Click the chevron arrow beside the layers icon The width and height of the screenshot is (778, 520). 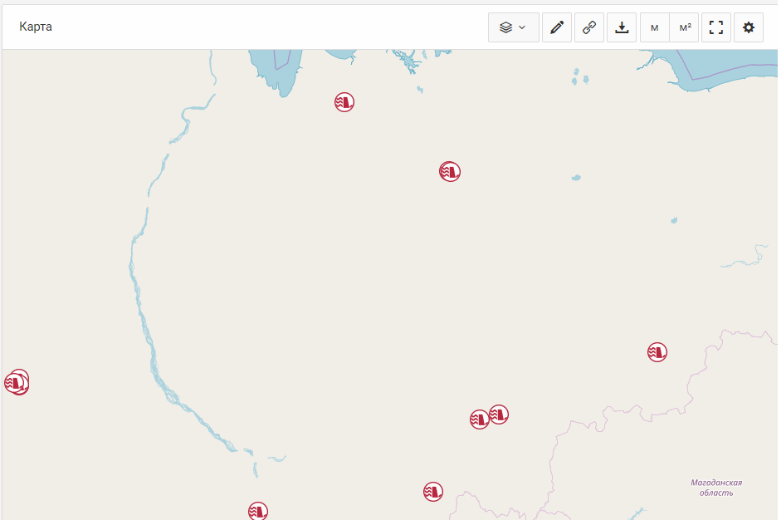[522, 27]
